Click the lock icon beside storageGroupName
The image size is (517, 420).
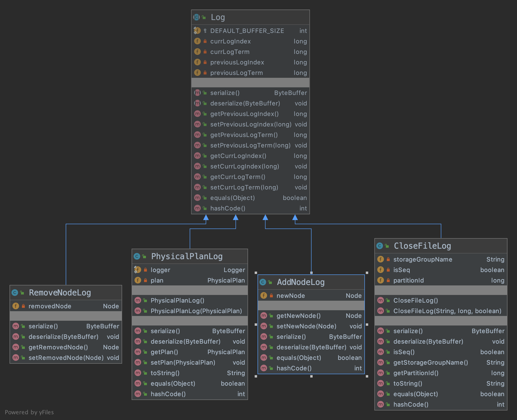pyautogui.click(x=388, y=259)
